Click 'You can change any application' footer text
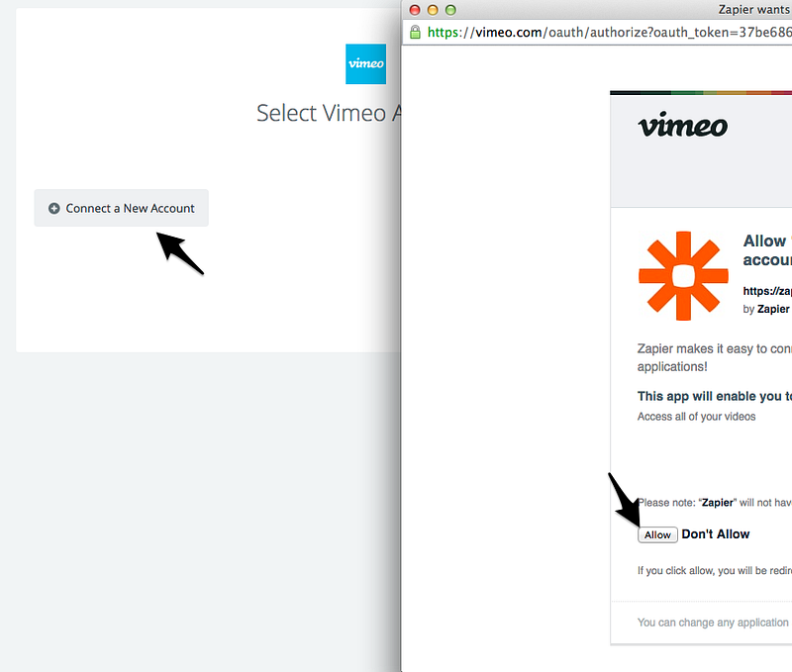This screenshot has width=792, height=672. (713, 623)
